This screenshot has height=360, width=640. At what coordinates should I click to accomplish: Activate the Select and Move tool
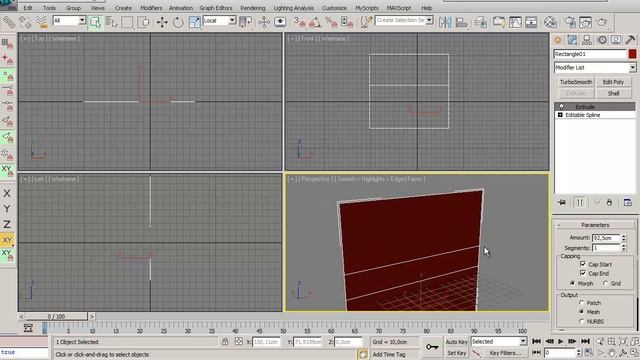click(162, 22)
